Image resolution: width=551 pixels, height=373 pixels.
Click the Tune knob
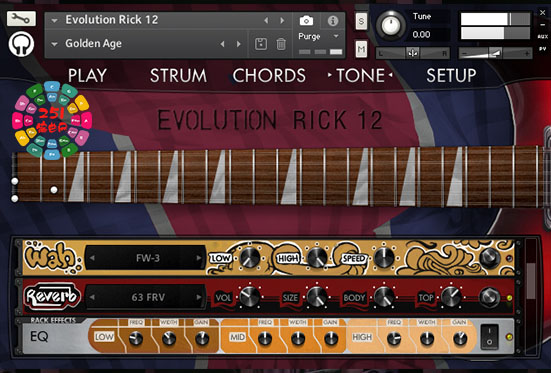(391, 25)
